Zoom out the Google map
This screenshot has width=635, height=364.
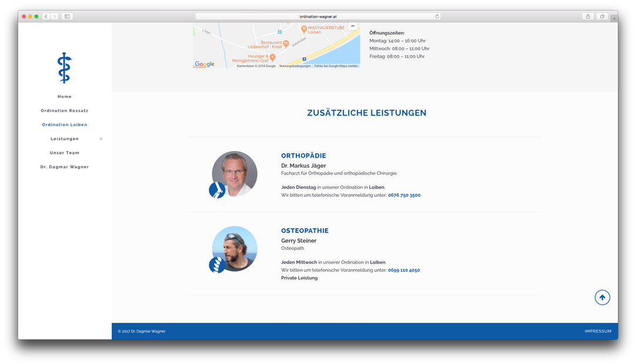point(353,26)
